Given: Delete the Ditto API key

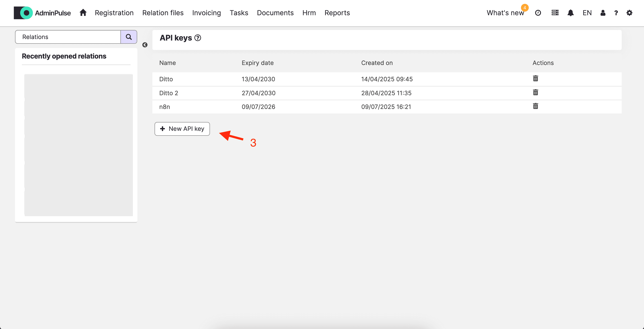Looking at the screenshot, I should [535, 79].
